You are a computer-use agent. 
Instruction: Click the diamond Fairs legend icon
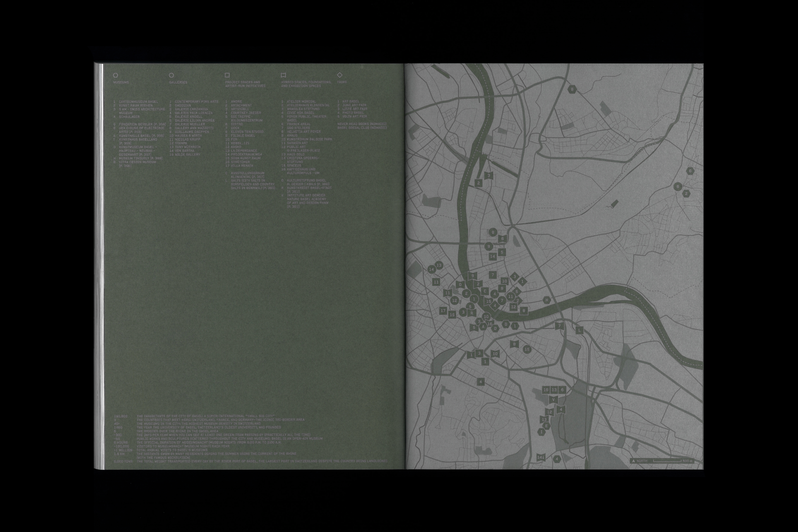pyautogui.click(x=340, y=75)
